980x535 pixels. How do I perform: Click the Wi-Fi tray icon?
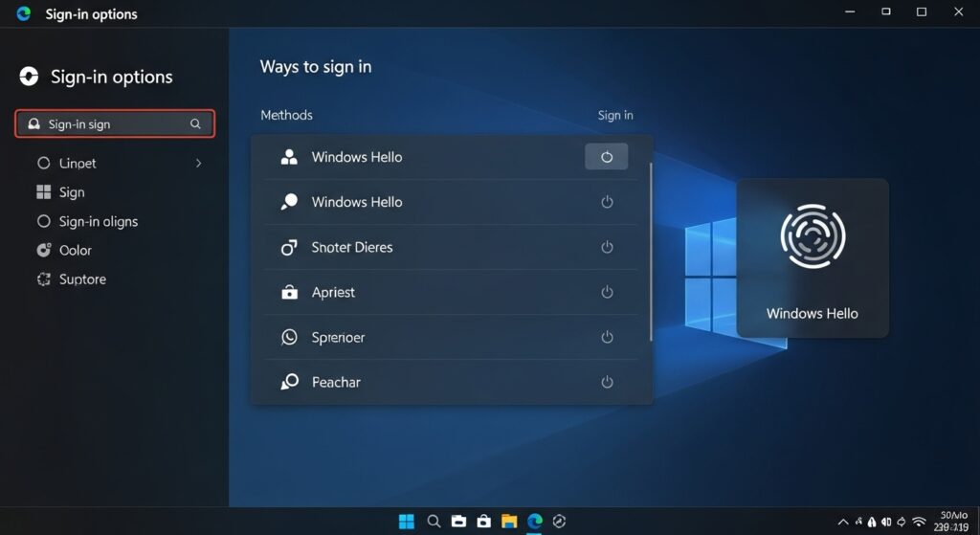pos(919,522)
